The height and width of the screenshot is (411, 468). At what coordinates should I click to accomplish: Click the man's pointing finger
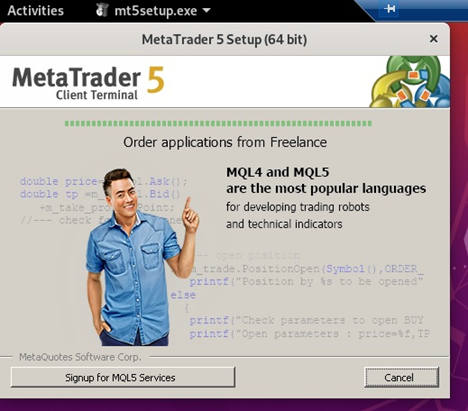click(x=188, y=203)
